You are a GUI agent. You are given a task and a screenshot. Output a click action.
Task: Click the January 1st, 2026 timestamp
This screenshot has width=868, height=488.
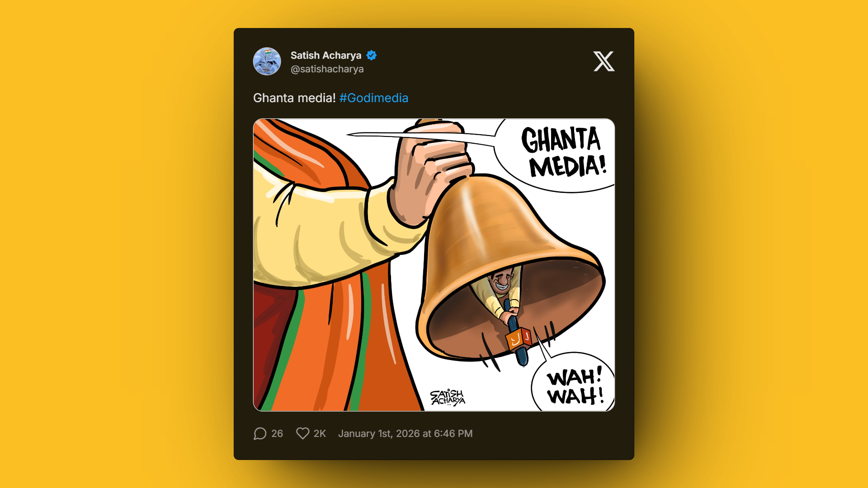pos(406,434)
